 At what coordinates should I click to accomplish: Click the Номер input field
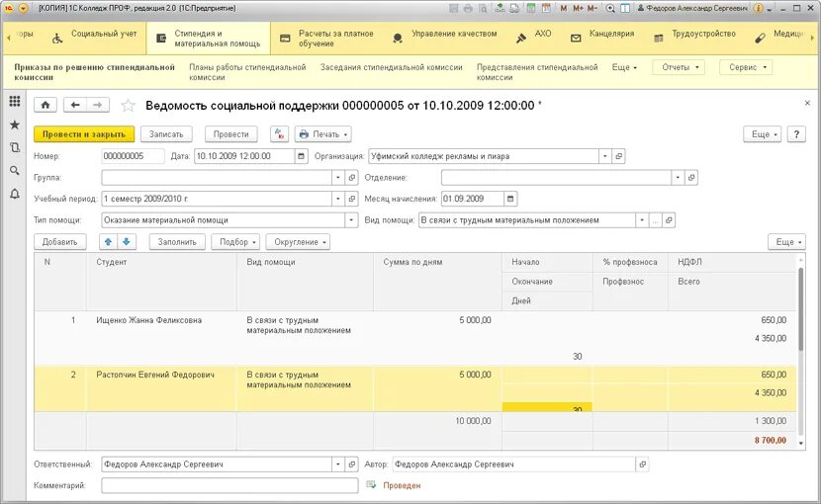[x=133, y=156]
